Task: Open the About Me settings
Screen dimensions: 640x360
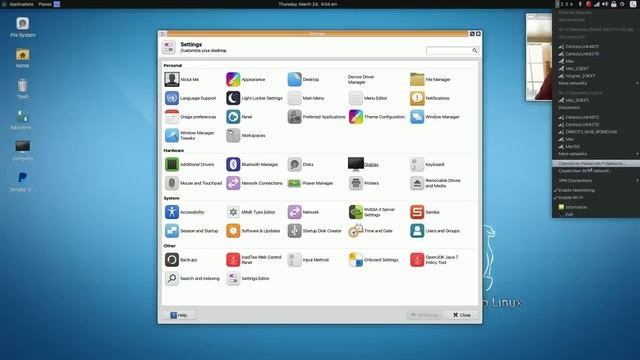Action: (x=182, y=79)
